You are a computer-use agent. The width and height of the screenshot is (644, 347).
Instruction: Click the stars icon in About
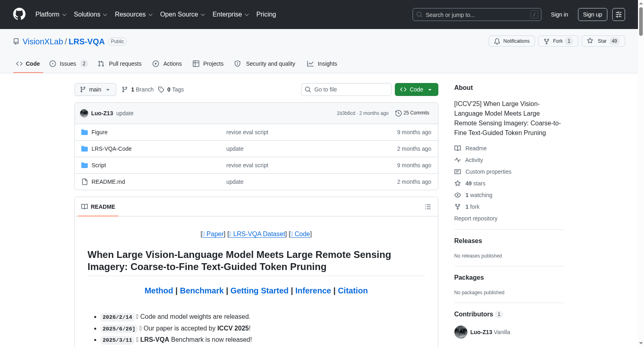point(458,183)
